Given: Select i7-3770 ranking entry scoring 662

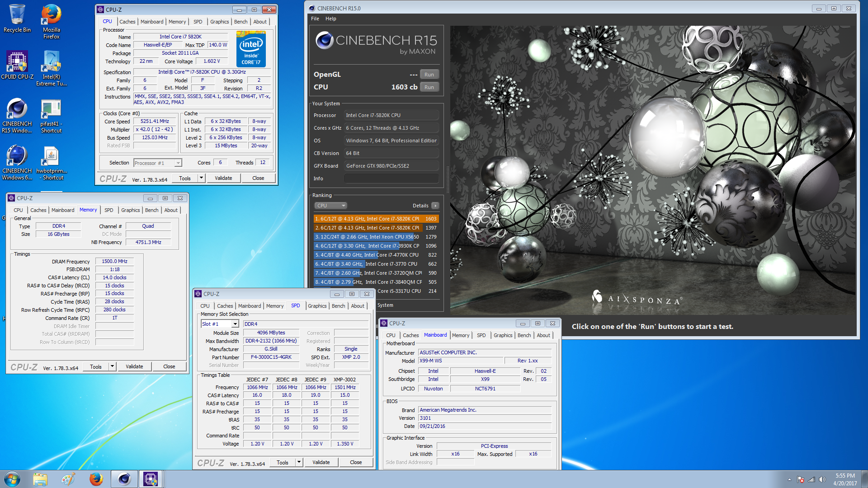Looking at the screenshot, I should point(376,264).
